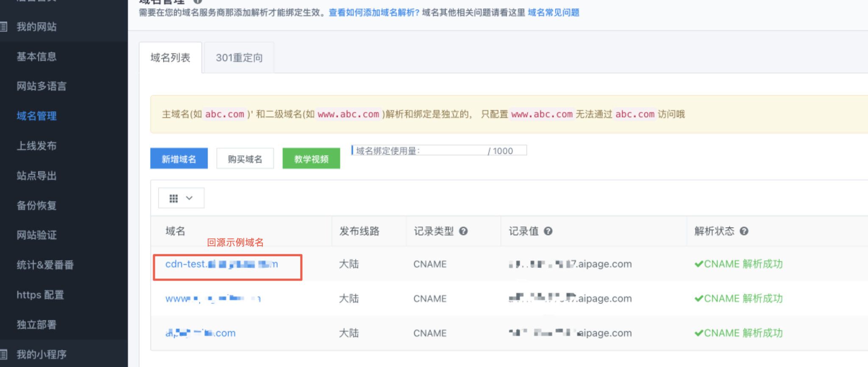The width and height of the screenshot is (868, 367).
Task: Open 基本信息 in the sidebar
Action: [36, 56]
